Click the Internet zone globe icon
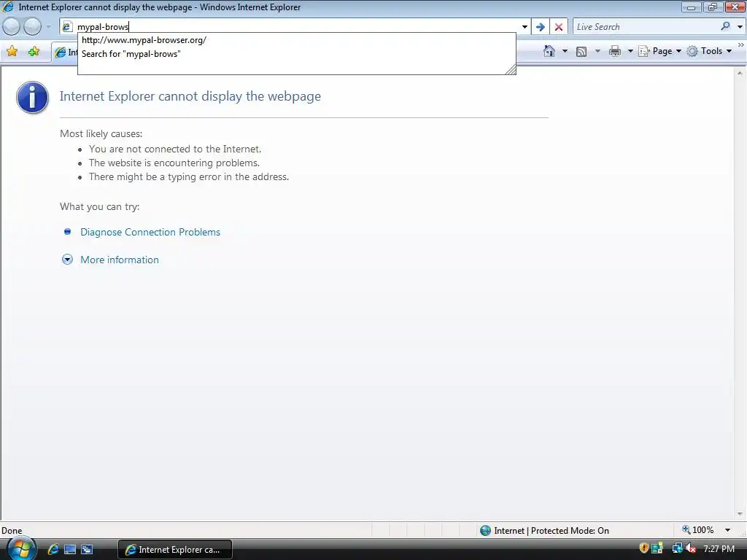This screenshot has height=560, width=747. (485, 531)
